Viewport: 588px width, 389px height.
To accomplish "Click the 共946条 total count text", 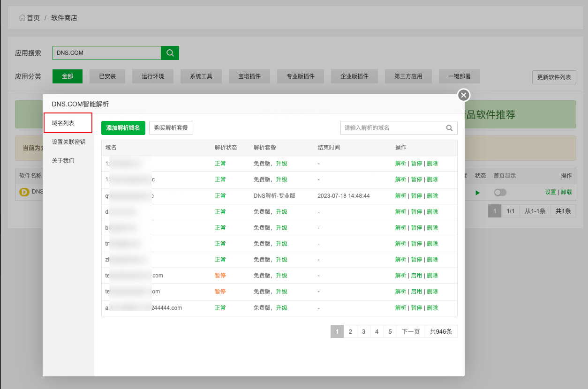I will pos(441,331).
